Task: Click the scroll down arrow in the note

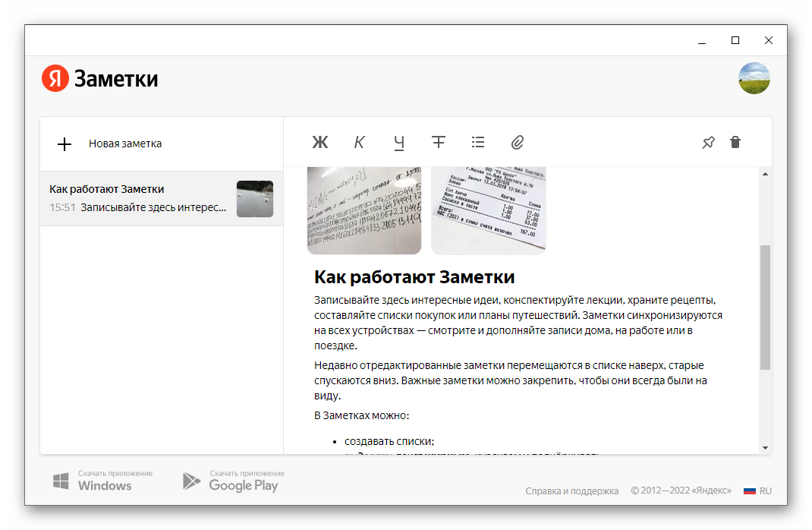Action: coord(765,447)
